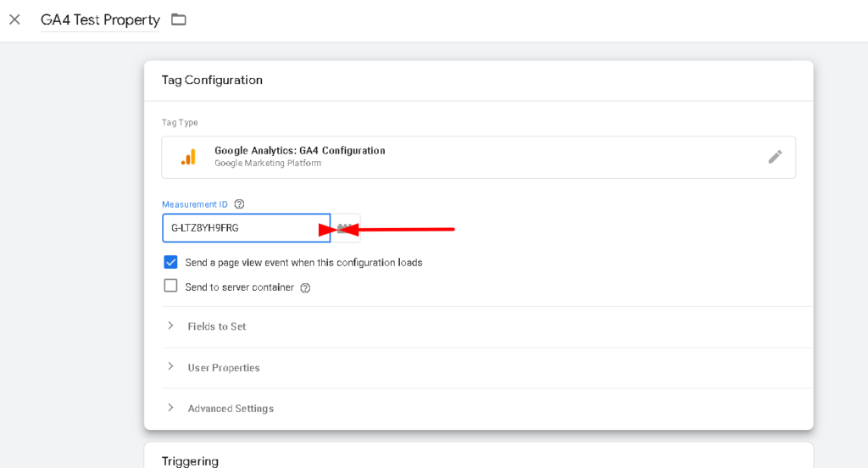Open the variable picker next to the Measurement ID field
The height and width of the screenshot is (468, 868).
[346, 228]
